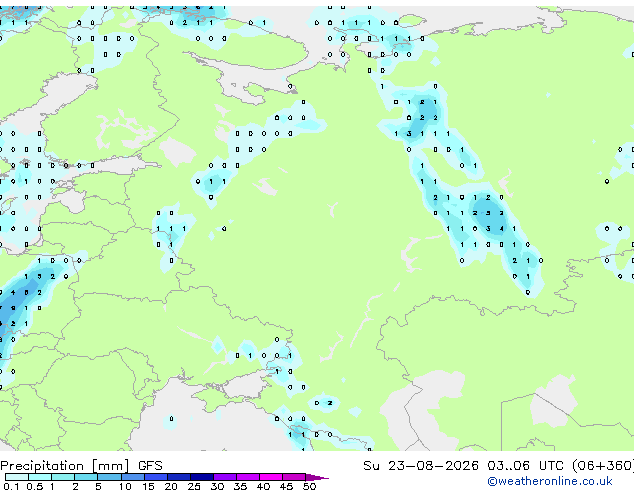Click the 0.1–0.5 mm legend color swatch

click(x=17, y=477)
